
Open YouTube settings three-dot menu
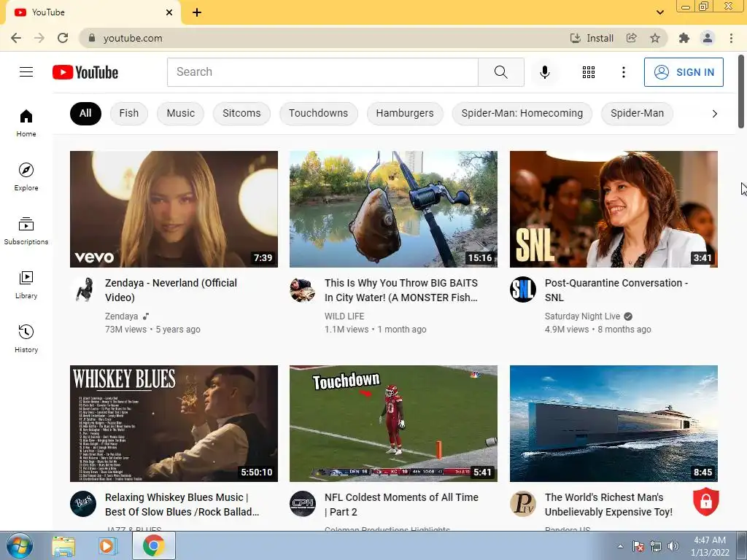[623, 72]
